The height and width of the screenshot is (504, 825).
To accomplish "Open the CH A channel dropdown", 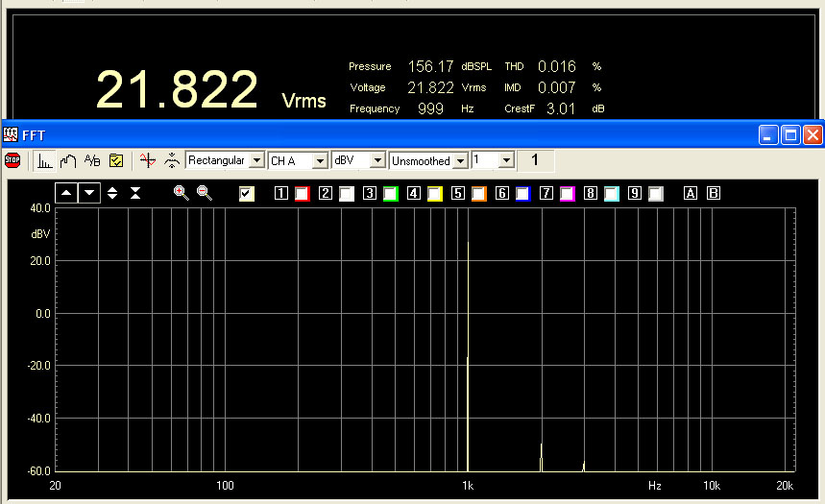I will point(320,160).
